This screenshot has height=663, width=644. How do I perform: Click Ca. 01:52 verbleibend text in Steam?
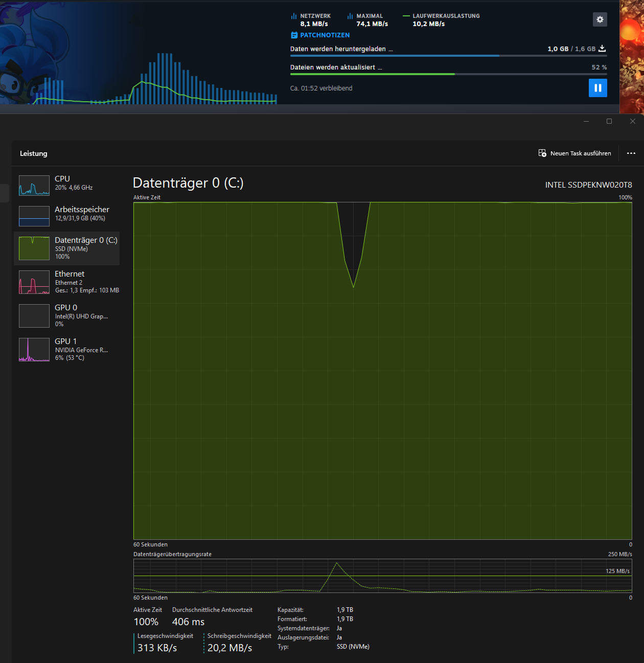click(x=321, y=88)
